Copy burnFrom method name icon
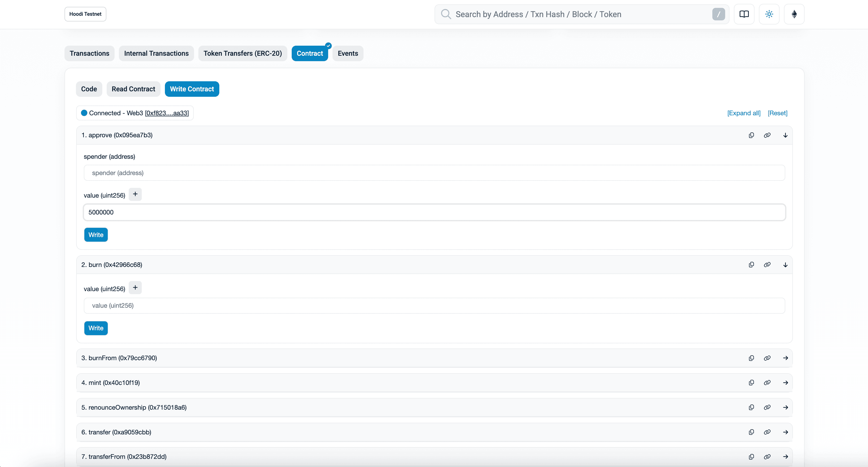This screenshot has width=868, height=467. click(751, 358)
